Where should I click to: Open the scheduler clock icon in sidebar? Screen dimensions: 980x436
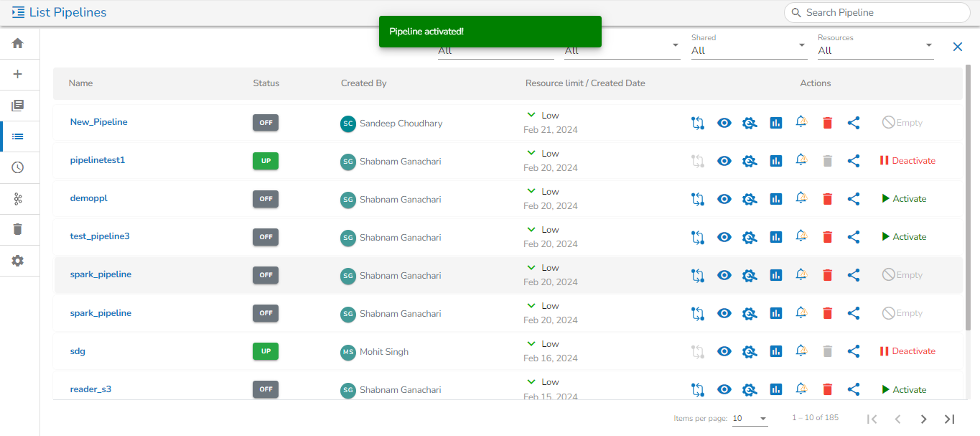[18, 167]
